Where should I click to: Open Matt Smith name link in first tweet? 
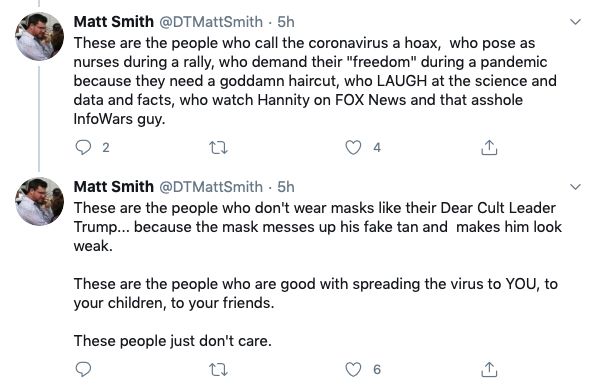[x=114, y=22]
